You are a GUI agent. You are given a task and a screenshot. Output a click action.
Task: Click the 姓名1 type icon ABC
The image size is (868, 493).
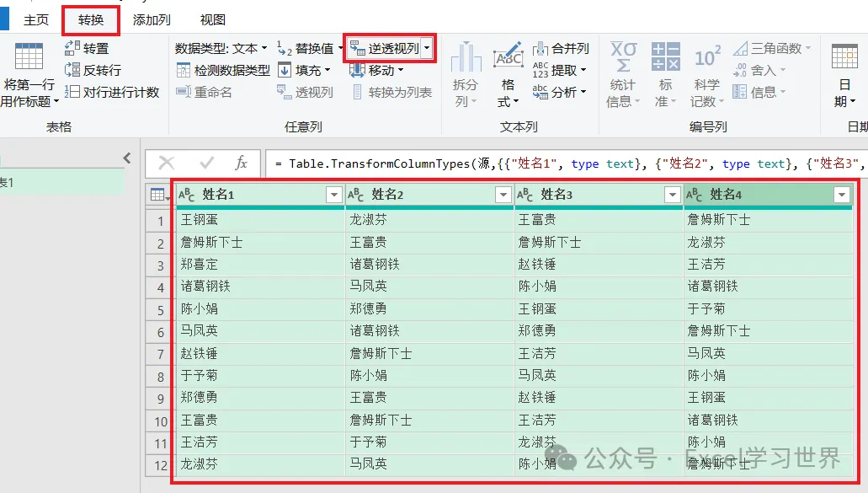pyautogui.click(x=187, y=195)
